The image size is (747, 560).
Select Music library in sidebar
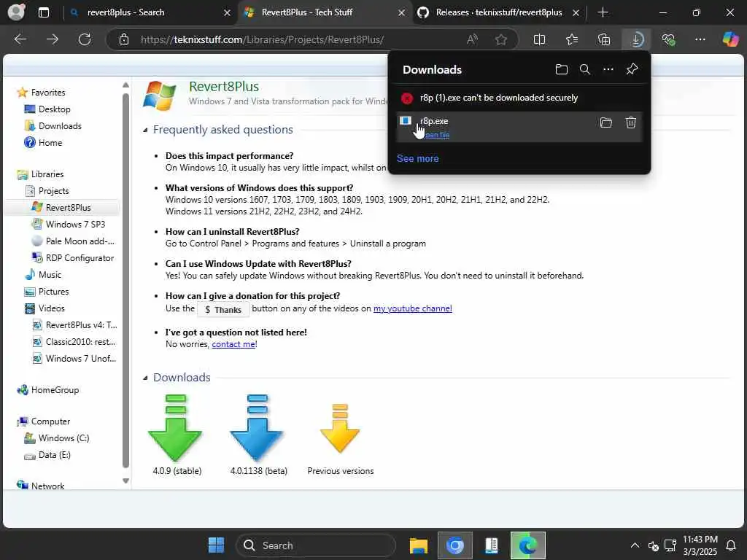click(50, 275)
